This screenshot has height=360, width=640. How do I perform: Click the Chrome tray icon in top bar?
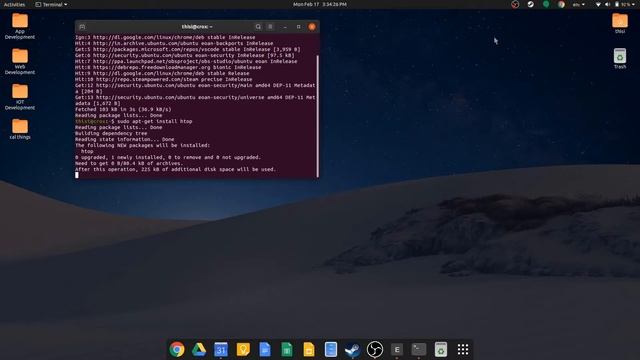tap(561, 4)
